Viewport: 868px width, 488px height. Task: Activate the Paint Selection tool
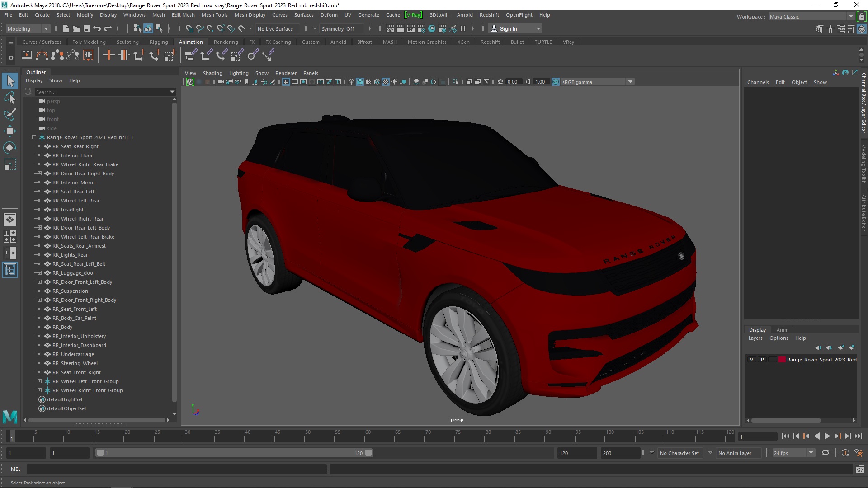(x=10, y=114)
